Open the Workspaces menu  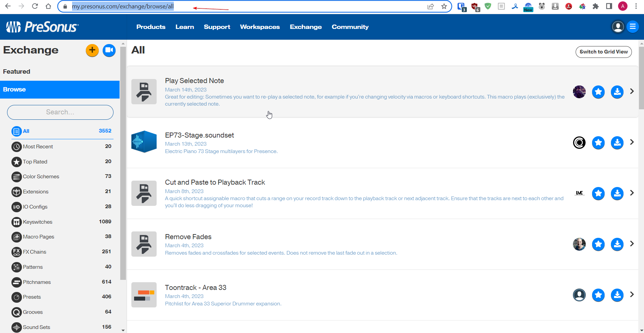pyautogui.click(x=260, y=27)
